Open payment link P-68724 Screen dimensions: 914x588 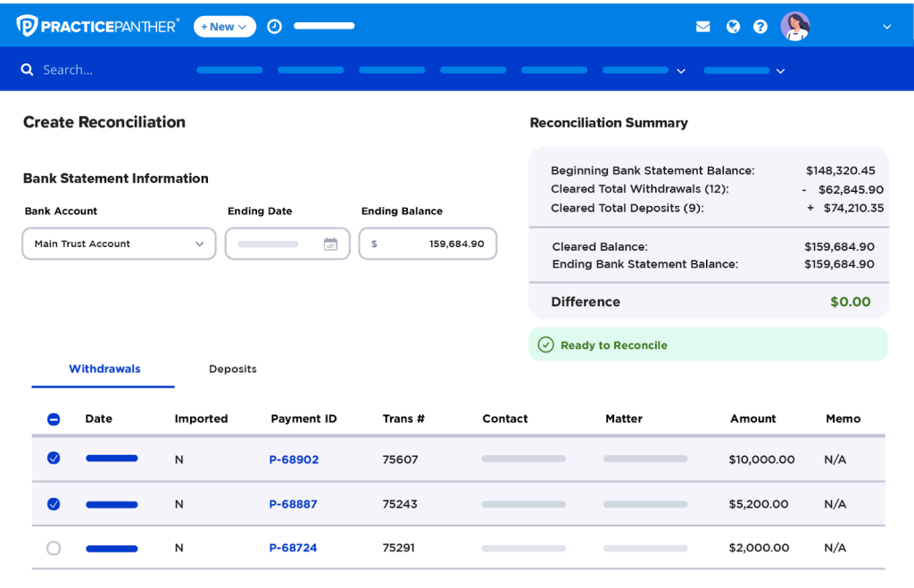[x=293, y=548]
